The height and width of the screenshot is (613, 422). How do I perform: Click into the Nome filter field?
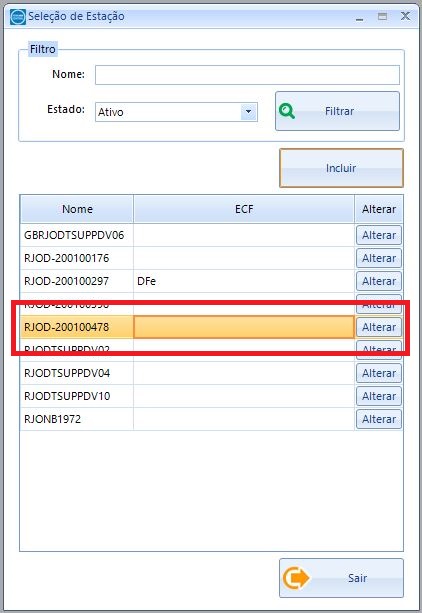point(247,75)
